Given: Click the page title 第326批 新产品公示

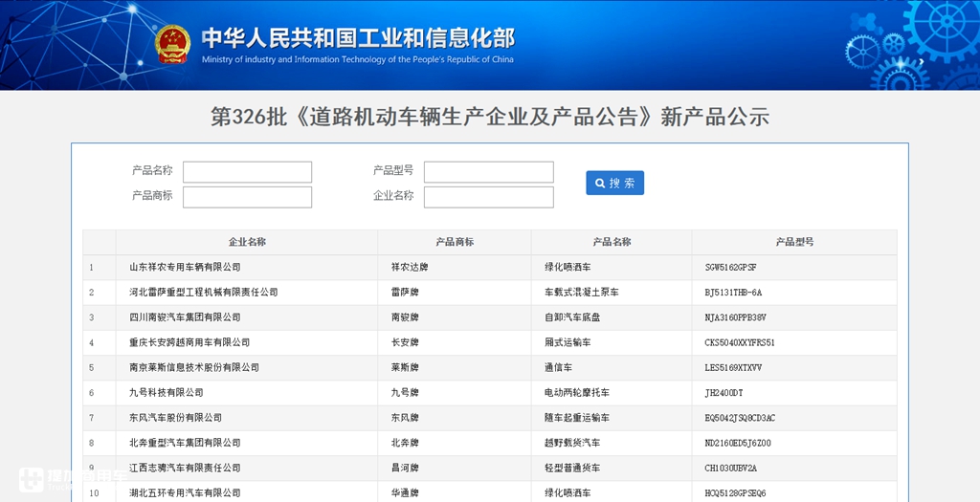Looking at the screenshot, I should click(x=490, y=117).
